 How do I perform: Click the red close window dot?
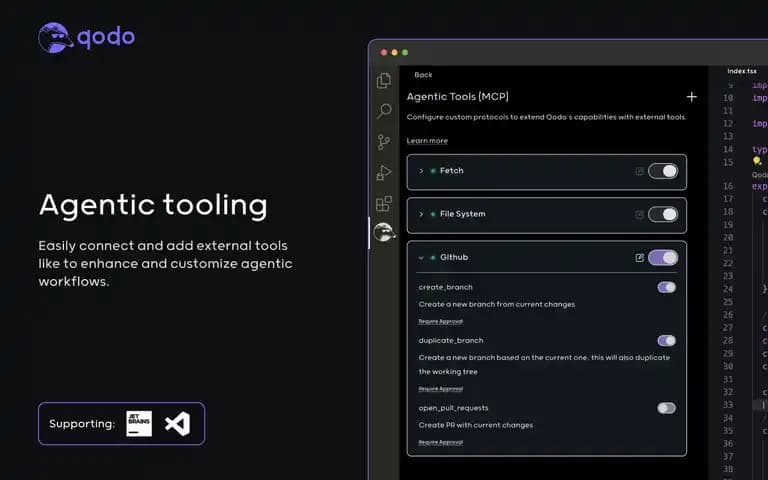click(x=384, y=52)
